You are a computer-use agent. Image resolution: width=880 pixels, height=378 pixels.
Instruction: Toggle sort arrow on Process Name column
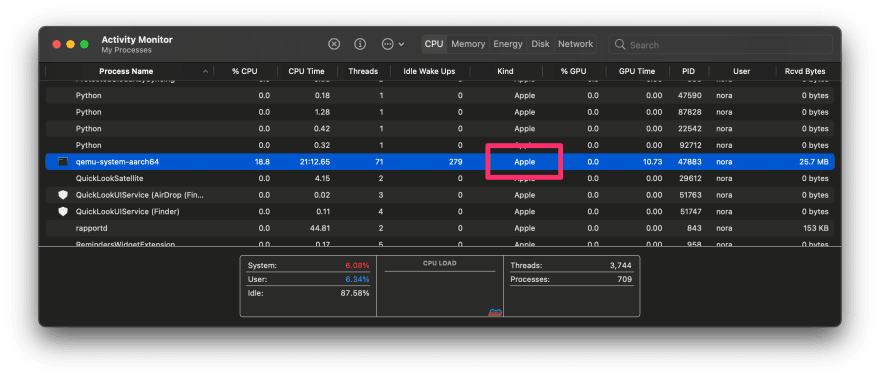(205, 72)
